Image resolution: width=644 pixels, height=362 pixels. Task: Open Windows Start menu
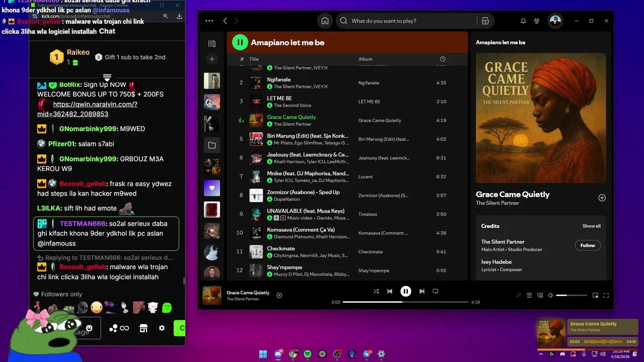click(263, 354)
